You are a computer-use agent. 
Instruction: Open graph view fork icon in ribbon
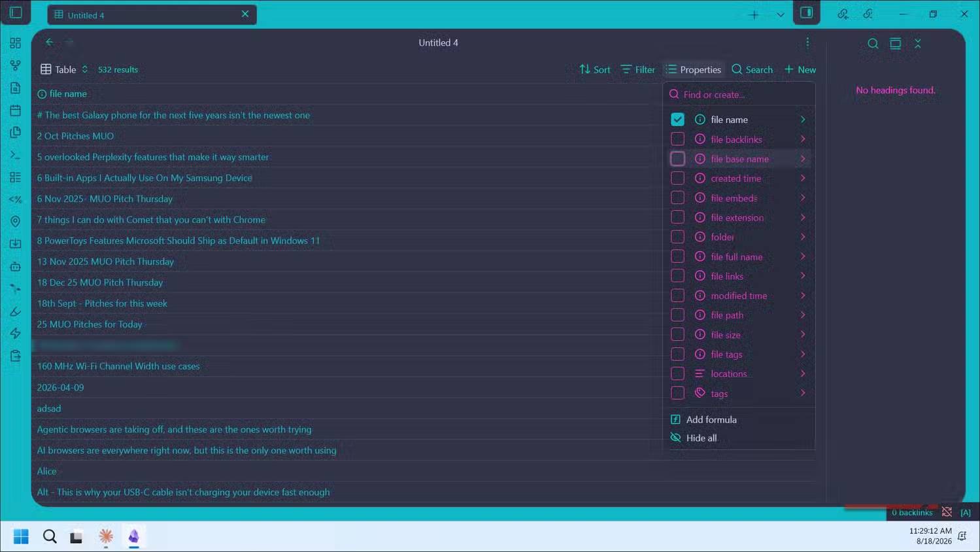point(16,65)
